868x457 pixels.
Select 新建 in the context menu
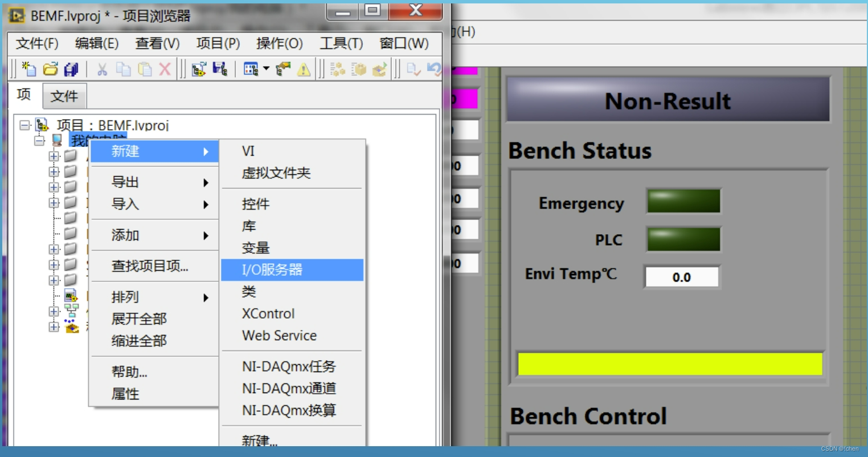[154, 151]
